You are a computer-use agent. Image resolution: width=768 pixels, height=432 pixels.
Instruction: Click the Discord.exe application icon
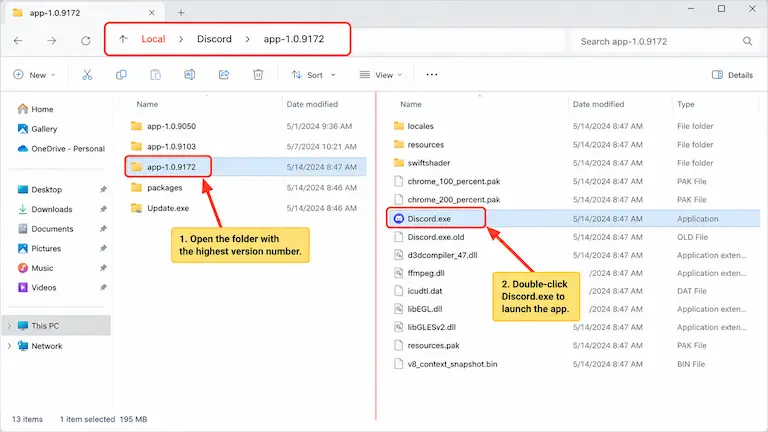tap(399, 218)
